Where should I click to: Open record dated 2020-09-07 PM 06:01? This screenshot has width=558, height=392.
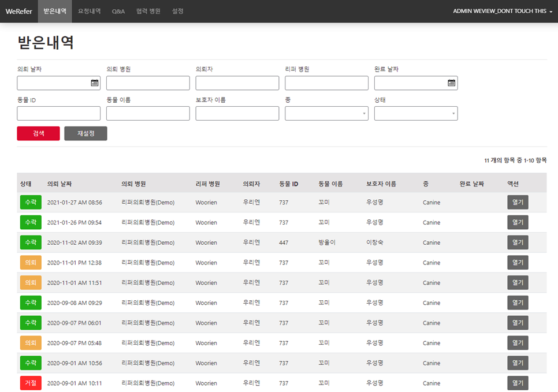click(x=518, y=323)
